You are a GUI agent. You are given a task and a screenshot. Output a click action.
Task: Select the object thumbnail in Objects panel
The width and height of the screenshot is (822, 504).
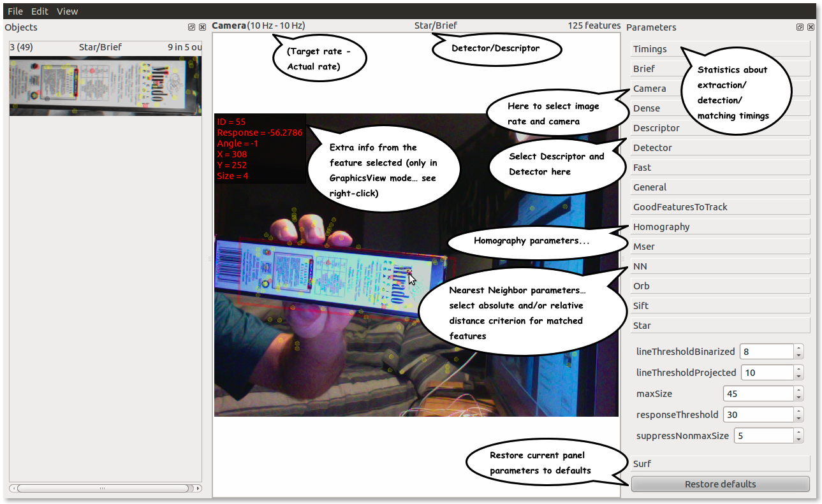(x=105, y=85)
